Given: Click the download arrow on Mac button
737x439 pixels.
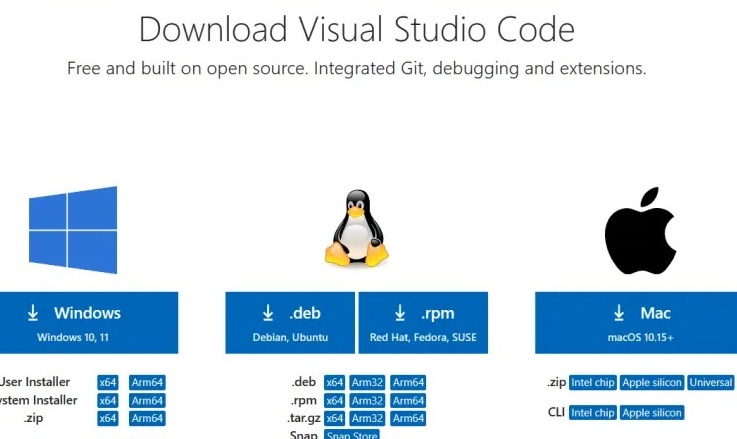Looking at the screenshot, I should click(619, 313).
